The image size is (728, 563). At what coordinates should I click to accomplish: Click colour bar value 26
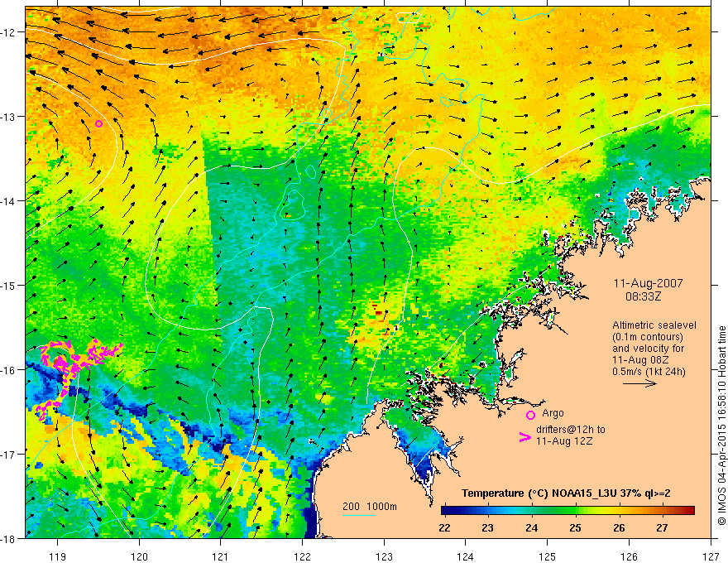(619, 527)
